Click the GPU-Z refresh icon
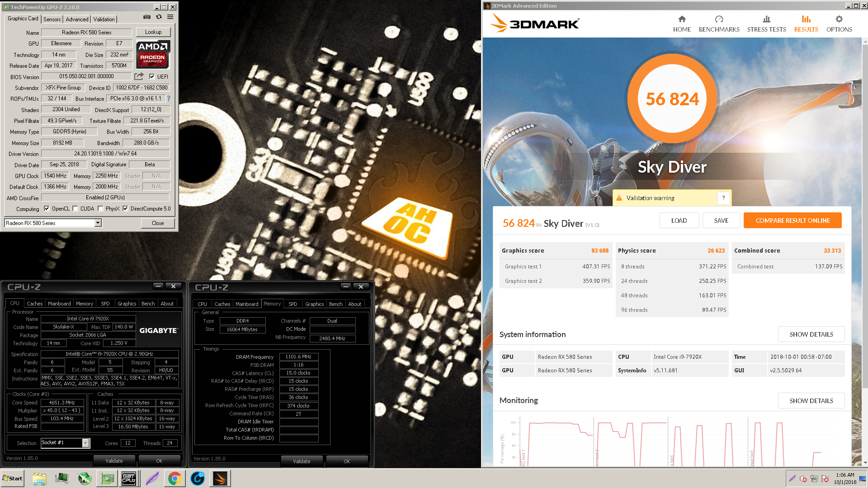The height and width of the screenshot is (488, 868). point(159,17)
